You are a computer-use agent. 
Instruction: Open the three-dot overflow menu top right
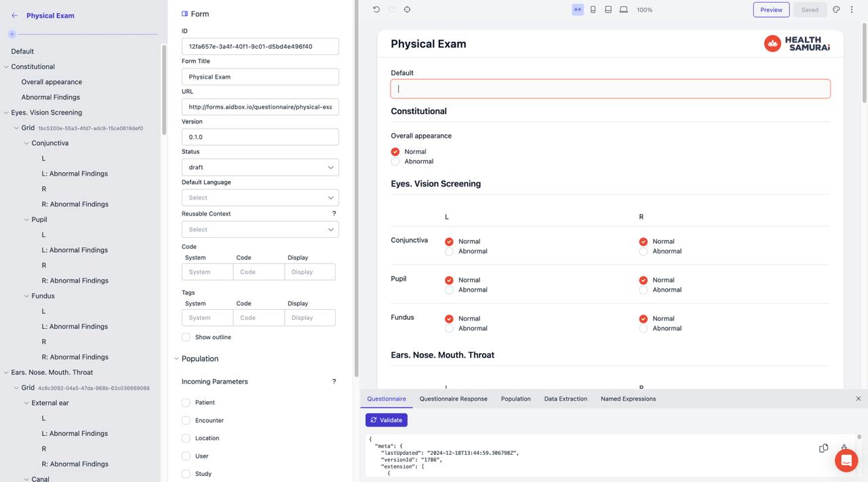[852, 9]
